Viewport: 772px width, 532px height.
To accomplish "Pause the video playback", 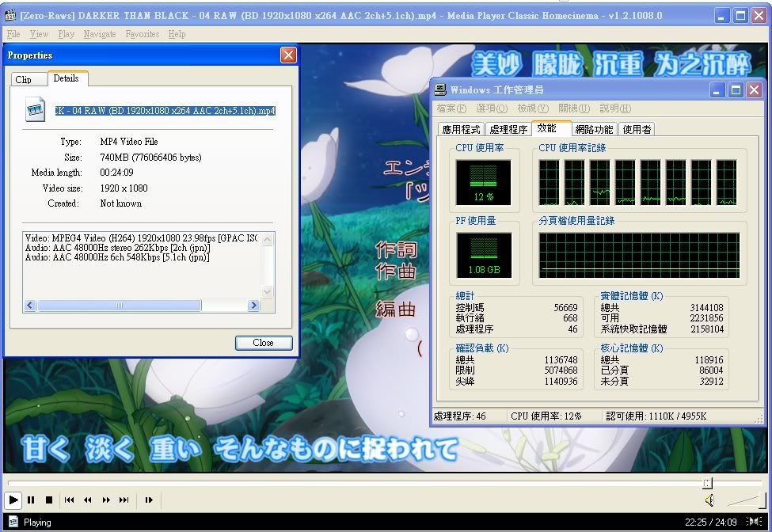I will click(31, 500).
